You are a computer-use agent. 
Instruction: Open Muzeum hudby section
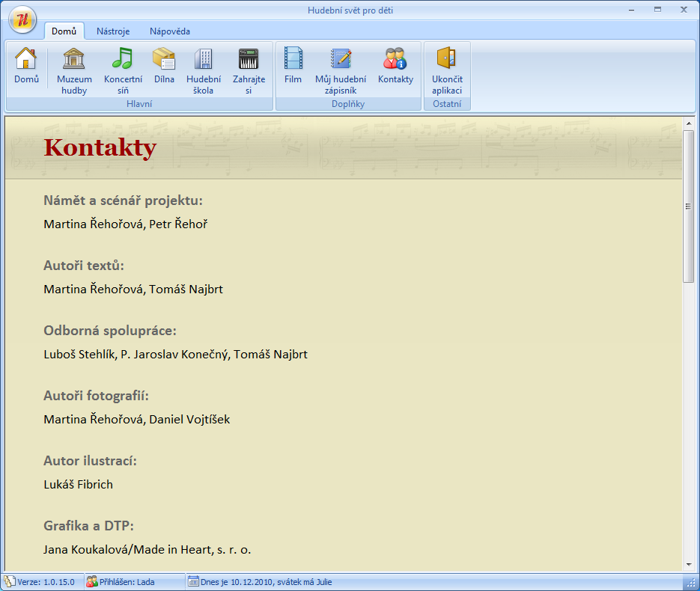click(74, 70)
